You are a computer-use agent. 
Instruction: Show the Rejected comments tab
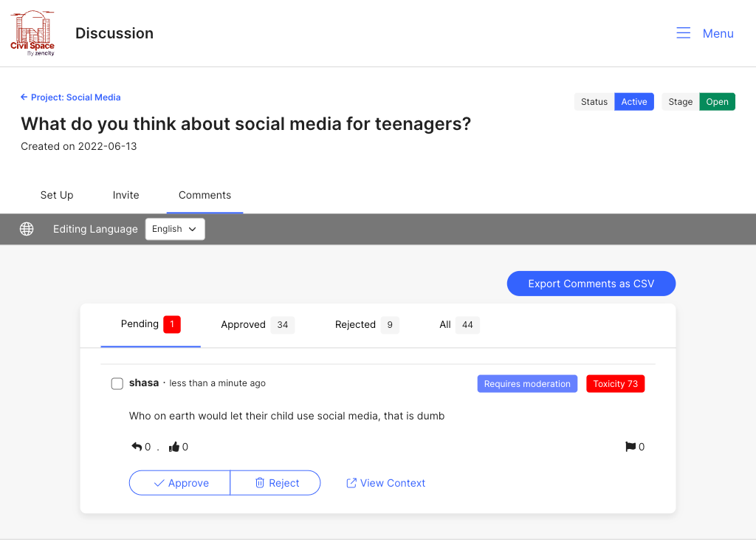[x=367, y=325]
